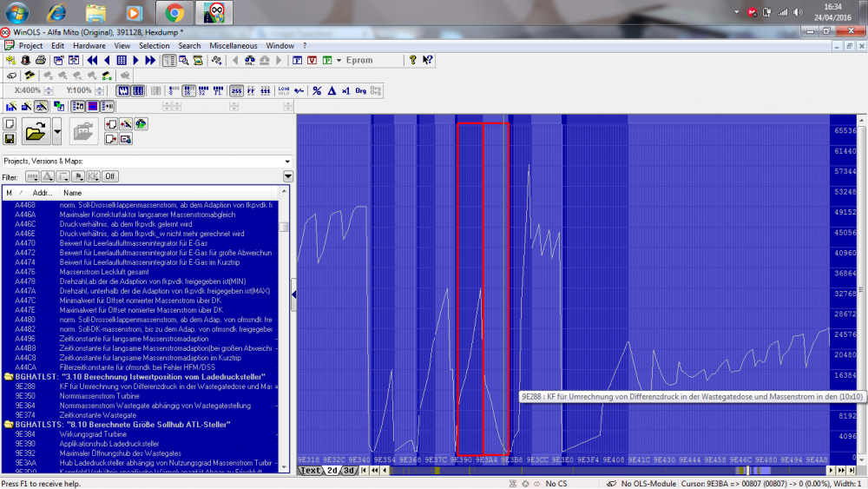Image resolution: width=868 pixels, height=489 pixels.
Task: Toggle the map list sidebar button
Action: [x=169, y=60]
